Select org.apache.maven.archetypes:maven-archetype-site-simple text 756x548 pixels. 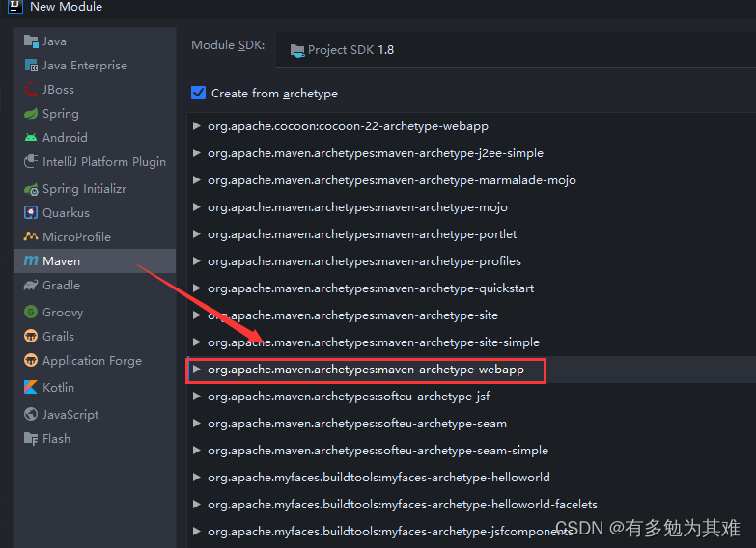click(374, 342)
